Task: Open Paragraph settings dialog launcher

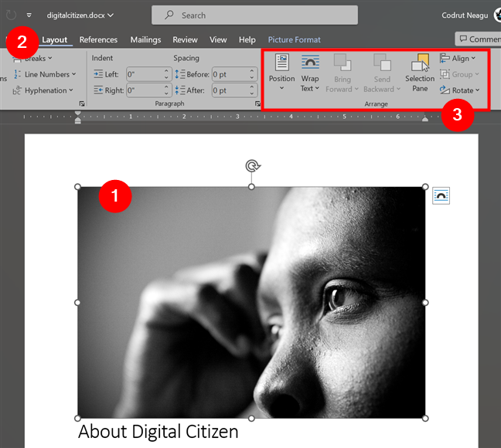Action: 257,104
